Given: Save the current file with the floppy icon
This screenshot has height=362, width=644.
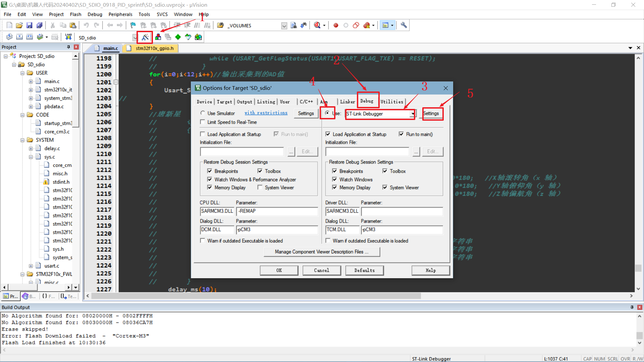Looking at the screenshot, I should tap(30, 25).
